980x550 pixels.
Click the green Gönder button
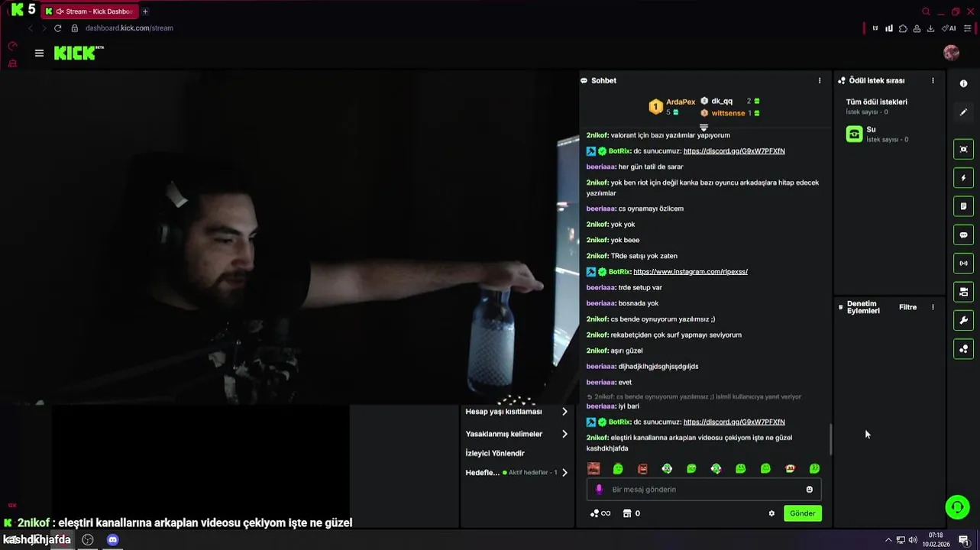[x=802, y=513]
